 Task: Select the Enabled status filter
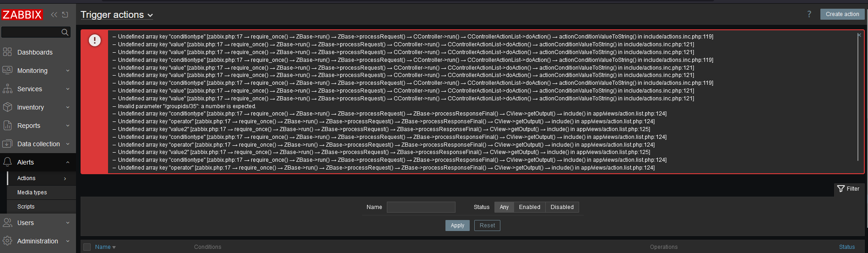tap(529, 207)
